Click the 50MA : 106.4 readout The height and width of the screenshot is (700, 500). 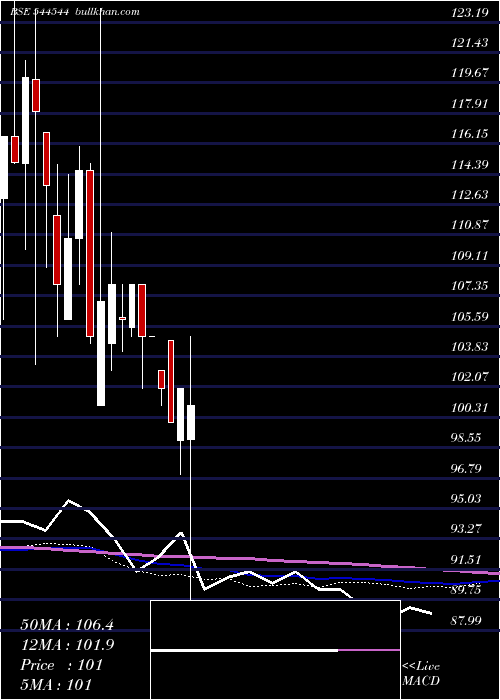(x=67, y=625)
